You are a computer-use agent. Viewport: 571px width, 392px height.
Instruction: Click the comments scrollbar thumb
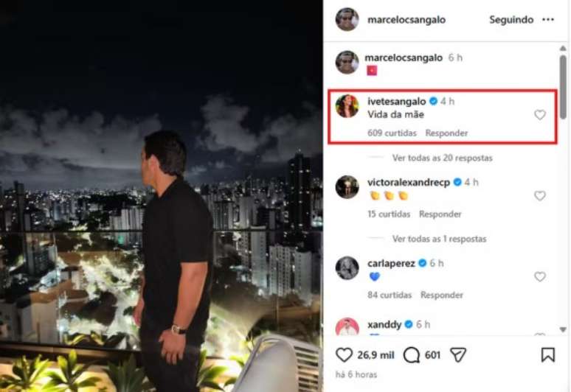click(563, 86)
